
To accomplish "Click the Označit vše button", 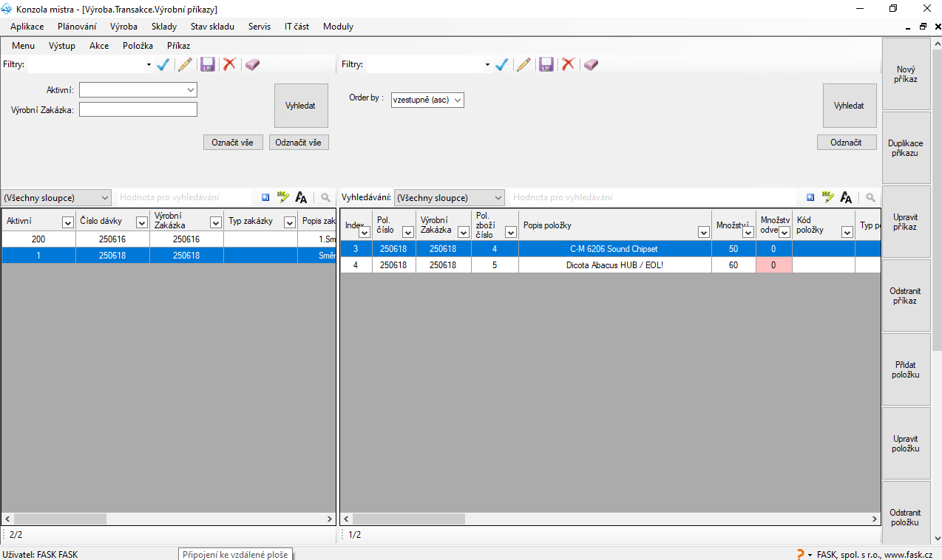I will click(233, 143).
